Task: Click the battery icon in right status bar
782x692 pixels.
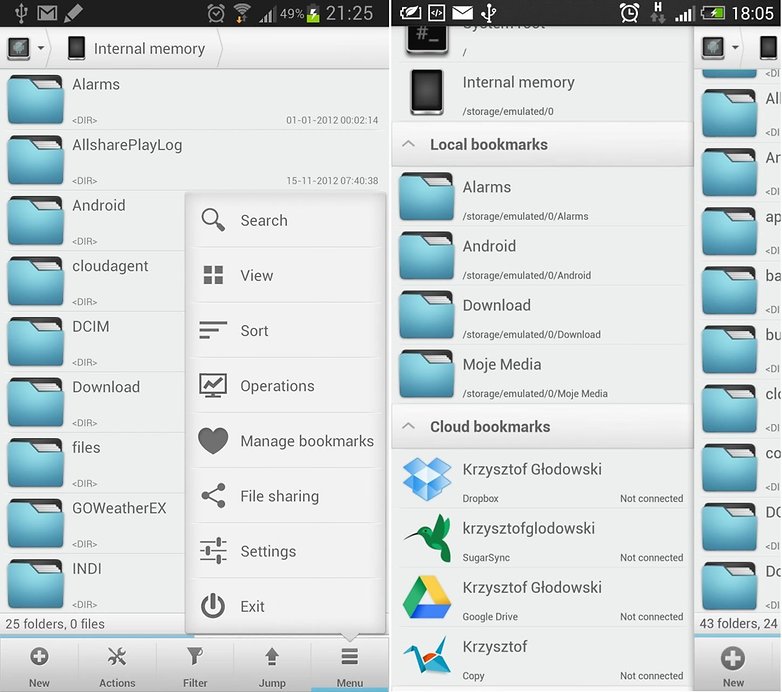Action: click(713, 12)
